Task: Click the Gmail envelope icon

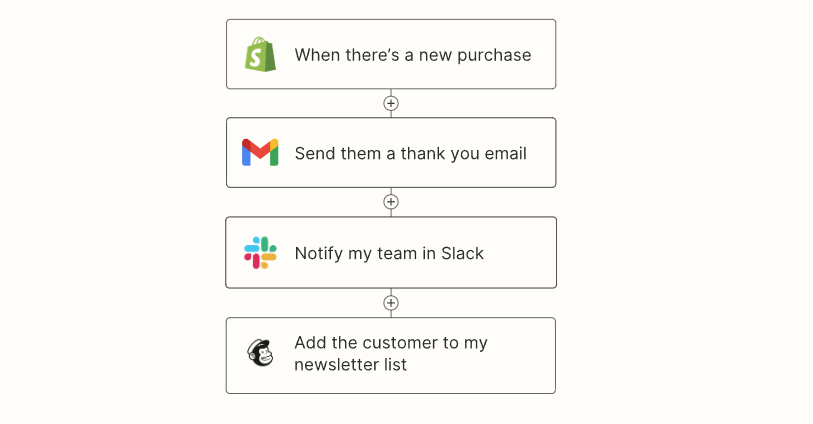Action: 260,152
